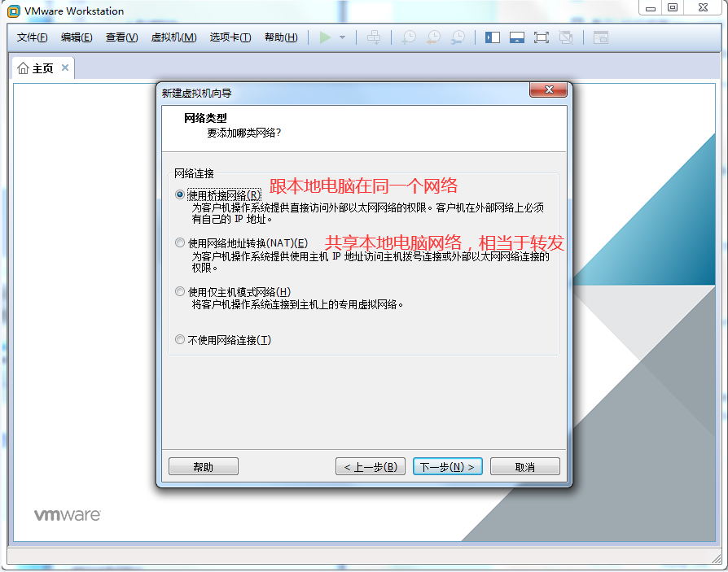Toggle the thumbnail bar icon
Image resolution: width=728 pixels, height=572 pixels.
517,37
